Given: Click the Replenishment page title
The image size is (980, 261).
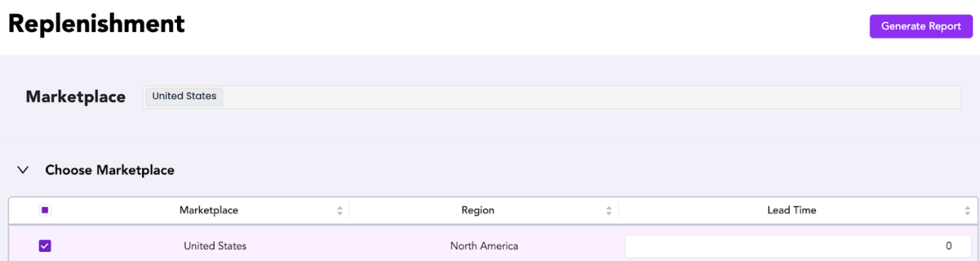Looking at the screenshot, I should [97, 24].
